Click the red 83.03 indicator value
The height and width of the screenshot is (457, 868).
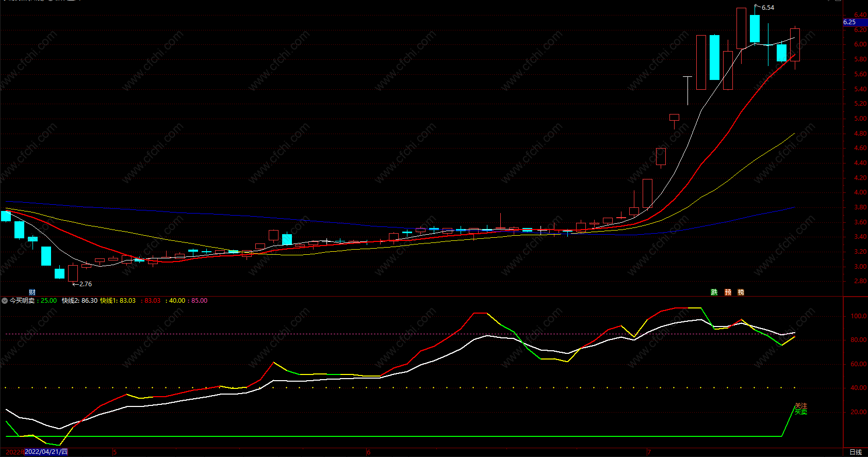[x=152, y=301]
